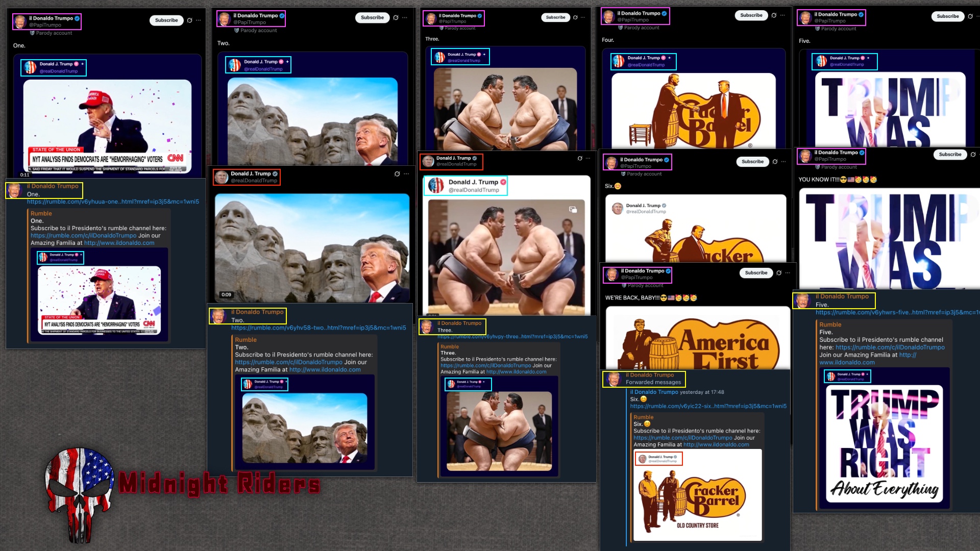Click sender name above 'Forwarded messages'
980x551 pixels.
(649, 375)
